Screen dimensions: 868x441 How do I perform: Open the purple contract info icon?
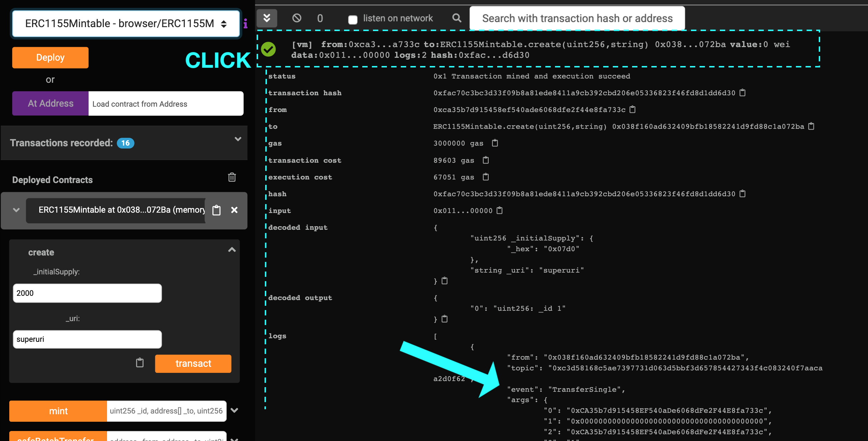[x=246, y=24]
